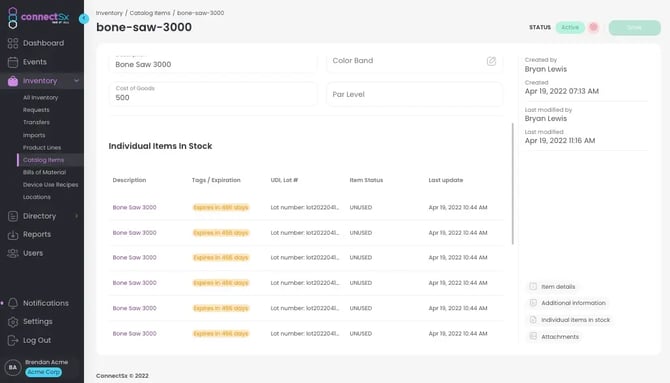This screenshot has height=383, width=670.
Task: Collapse the sidebar with the blue arrow button
Action: tap(84, 18)
